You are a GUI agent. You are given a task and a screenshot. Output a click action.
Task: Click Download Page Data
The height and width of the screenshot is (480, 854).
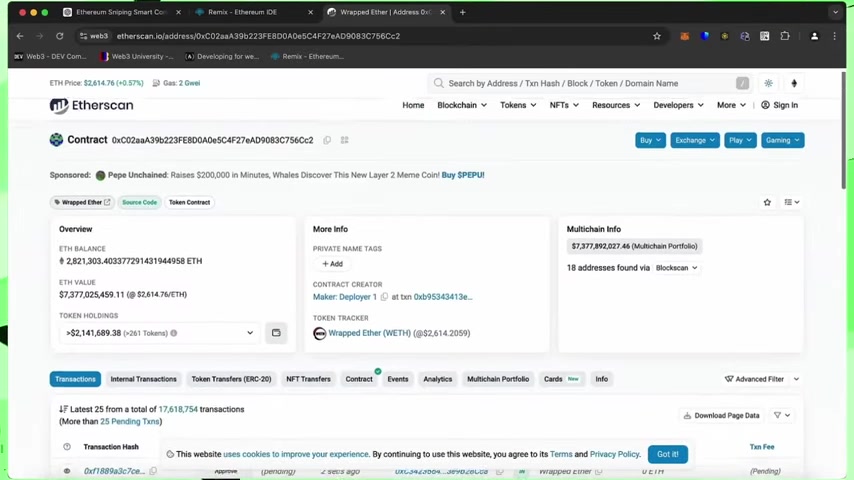point(721,415)
